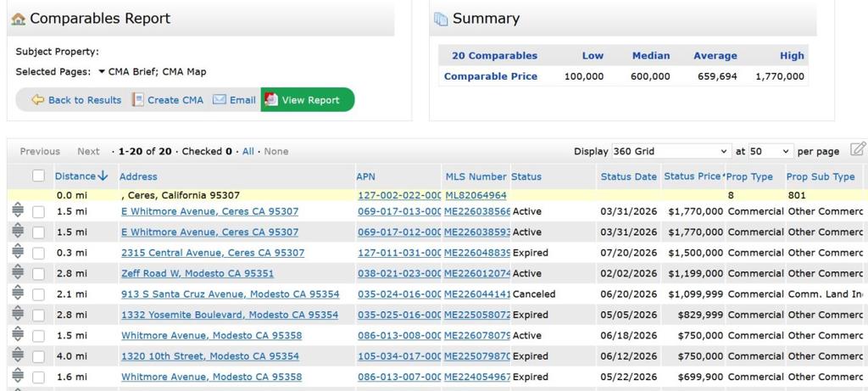This screenshot has width=868, height=391.
Task: Open 1320 10th Street, Modesto address link
Action: [x=210, y=356]
